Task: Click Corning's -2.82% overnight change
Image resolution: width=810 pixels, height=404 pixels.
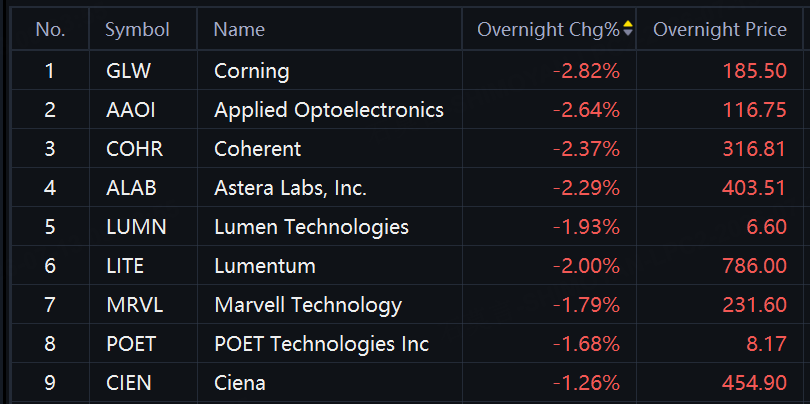Action: coord(586,71)
